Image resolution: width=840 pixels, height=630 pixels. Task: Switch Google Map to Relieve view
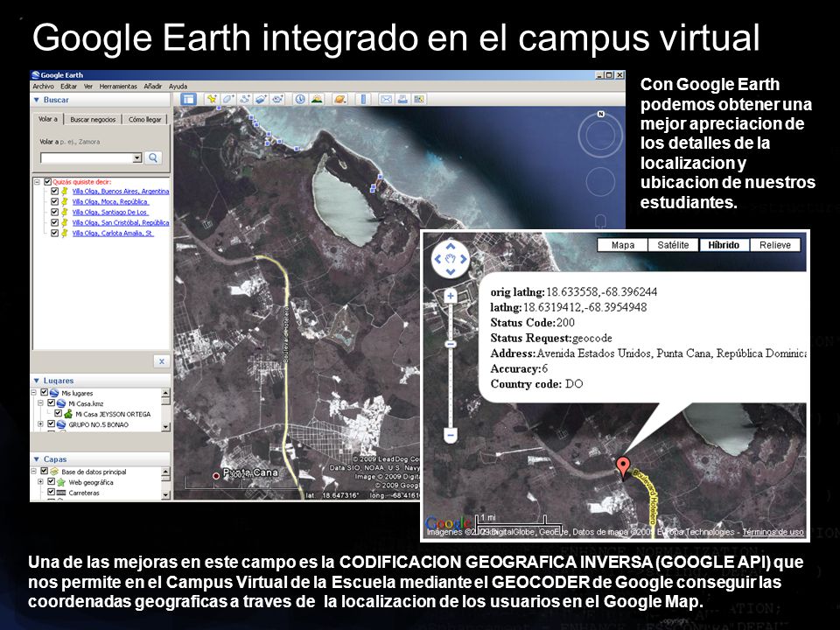[x=774, y=245]
